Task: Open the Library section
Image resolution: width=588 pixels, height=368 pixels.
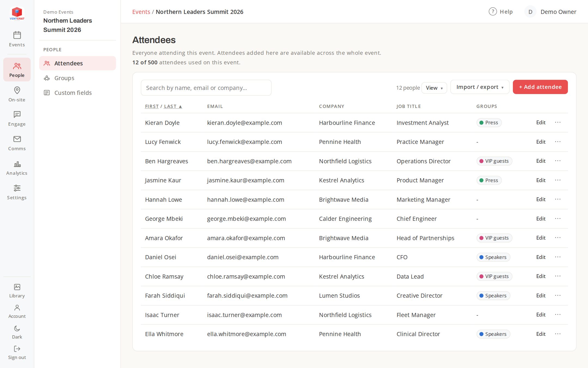Action: pyautogui.click(x=17, y=291)
